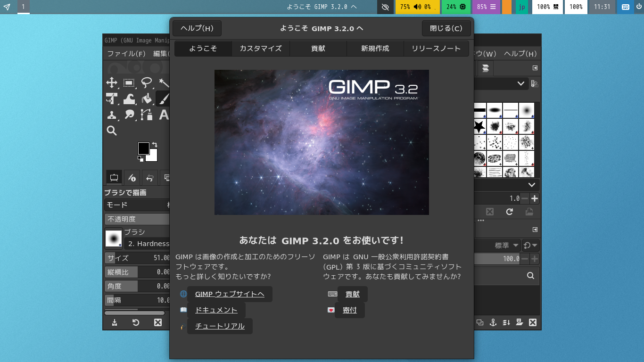Open the モード paint mode dropdown
644x362 pixels.
click(x=137, y=205)
